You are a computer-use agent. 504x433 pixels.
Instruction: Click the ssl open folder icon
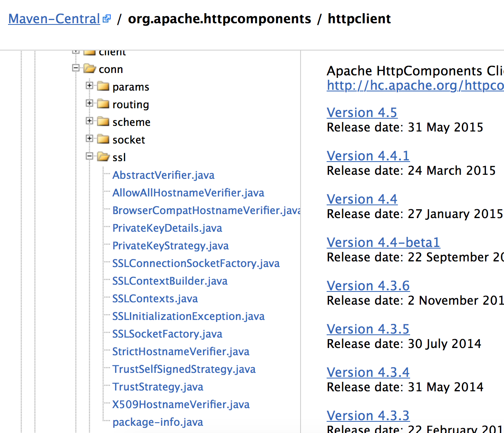click(x=104, y=157)
